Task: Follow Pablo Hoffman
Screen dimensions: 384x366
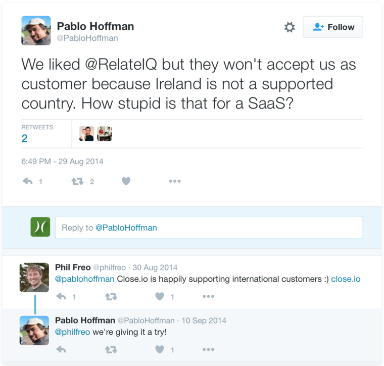Action: [333, 27]
